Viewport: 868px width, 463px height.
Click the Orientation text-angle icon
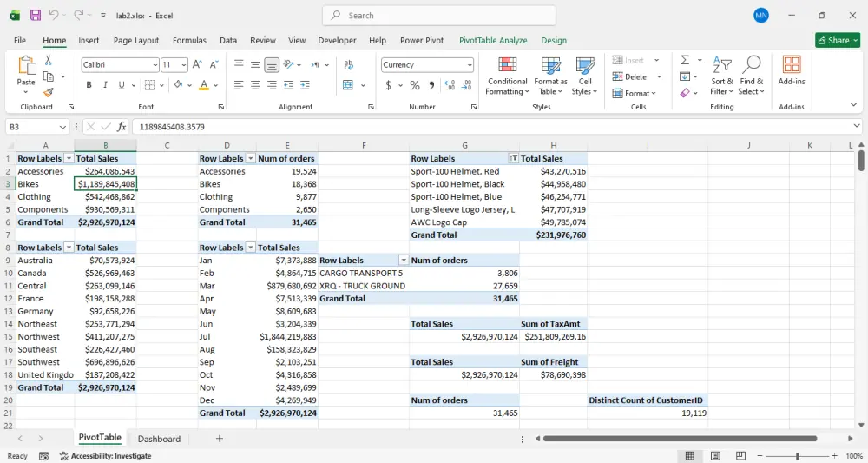pos(288,65)
